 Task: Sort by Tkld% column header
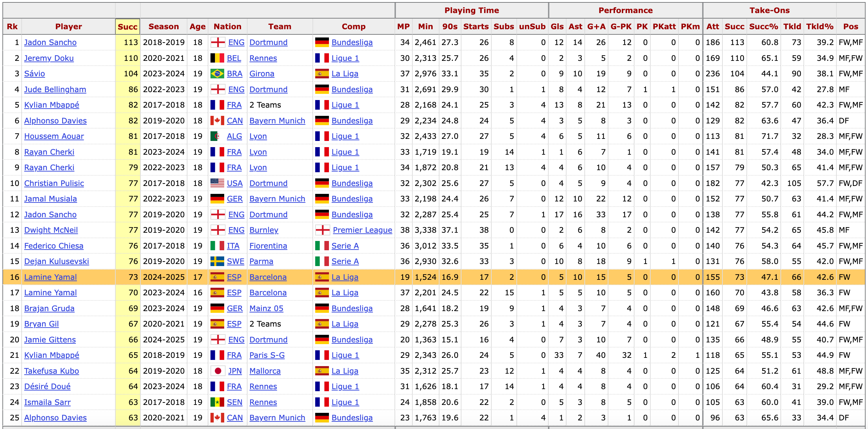820,26
